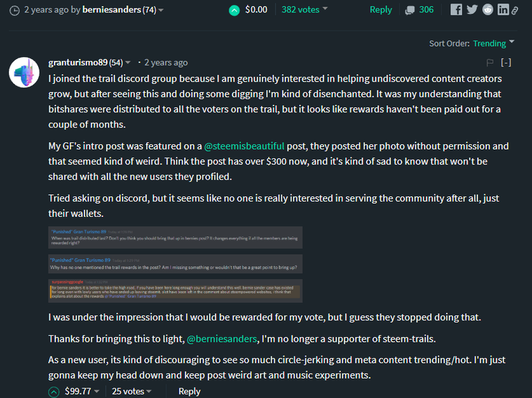Share post on Twitter
532x398 pixels.
tap(472, 10)
